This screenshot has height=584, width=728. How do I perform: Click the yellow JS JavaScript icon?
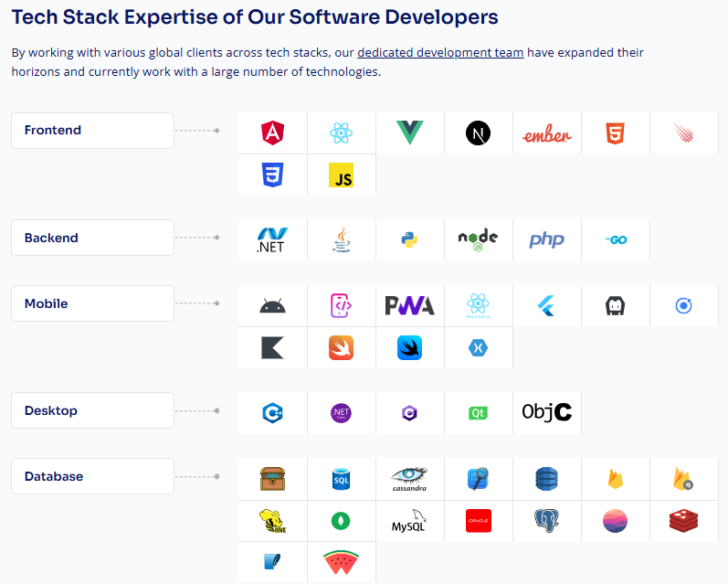tap(342, 175)
